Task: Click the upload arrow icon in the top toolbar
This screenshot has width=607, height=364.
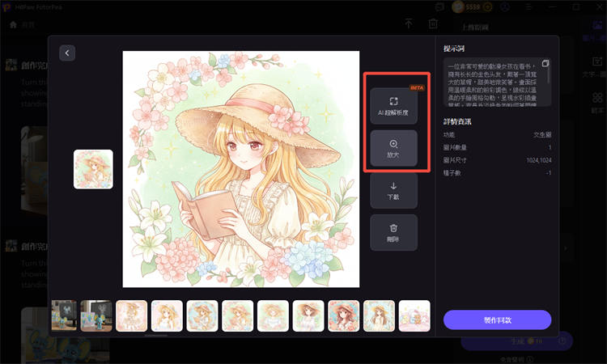Action: tap(409, 24)
